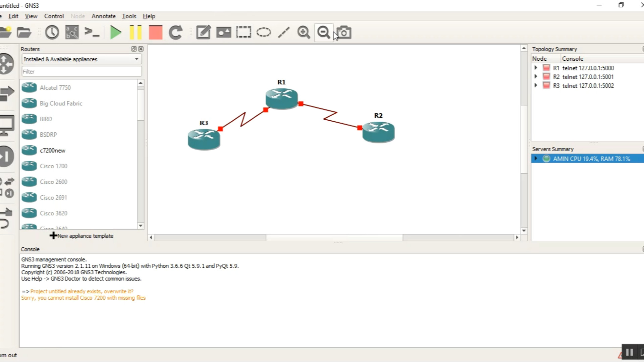The image size is (644, 362).
Task: Float the Routers panel with undock icon
Action: click(134, 49)
